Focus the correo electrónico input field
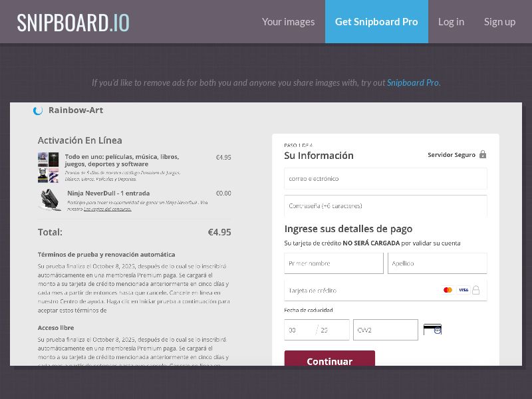The image size is (532, 399). click(385, 178)
